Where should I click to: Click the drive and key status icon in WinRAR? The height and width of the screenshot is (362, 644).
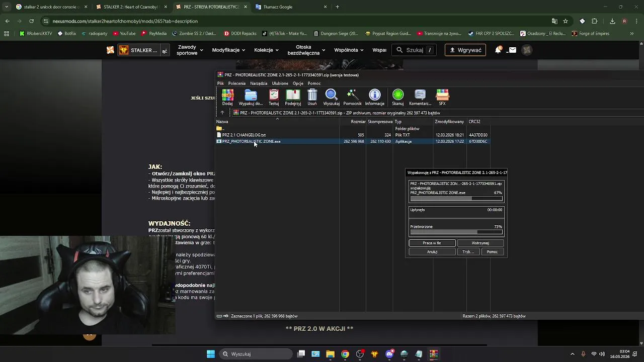(x=222, y=316)
